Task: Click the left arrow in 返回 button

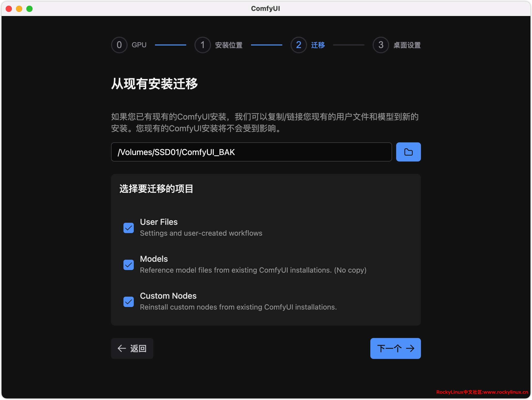Action: [122, 348]
